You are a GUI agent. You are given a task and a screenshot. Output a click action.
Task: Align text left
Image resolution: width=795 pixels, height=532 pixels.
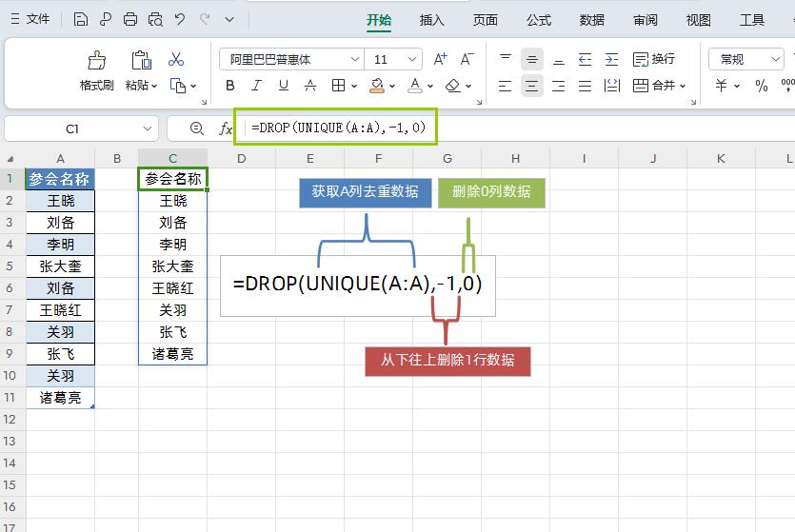tap(505, 86)
